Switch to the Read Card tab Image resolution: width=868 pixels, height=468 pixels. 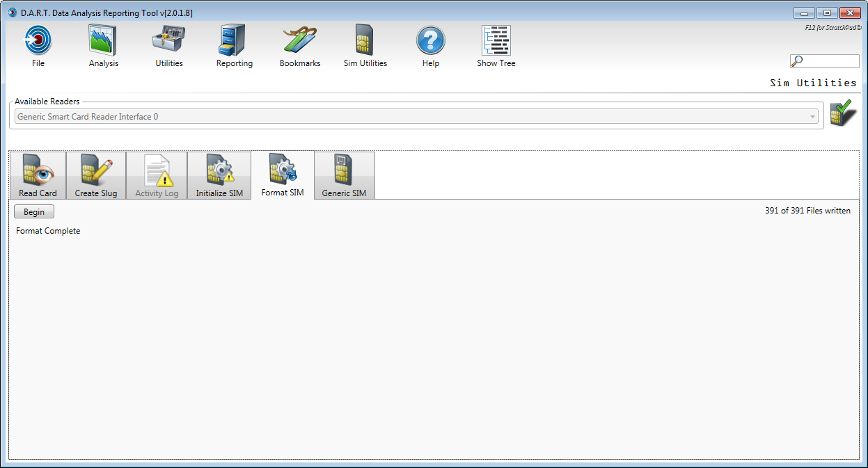[x=38, y=175]
